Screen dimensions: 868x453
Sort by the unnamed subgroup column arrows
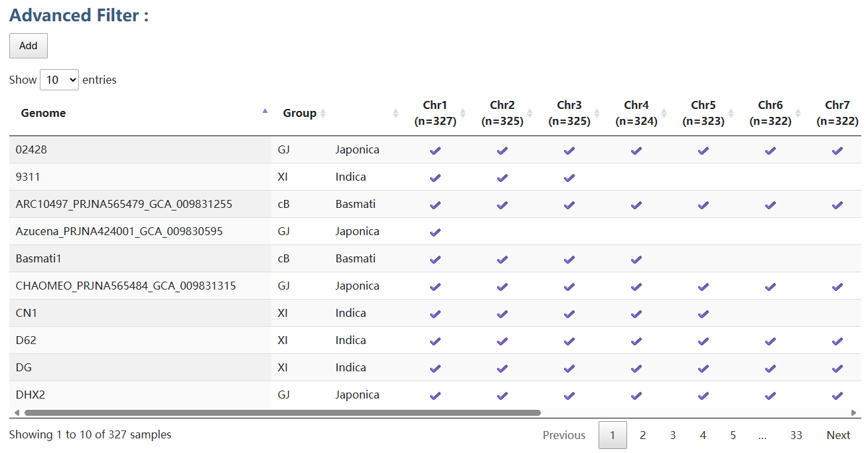396,114
